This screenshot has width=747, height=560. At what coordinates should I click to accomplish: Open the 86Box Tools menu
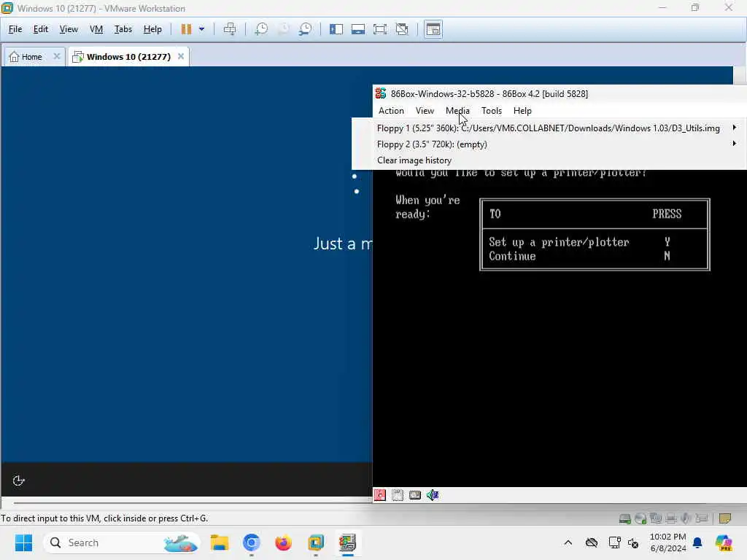pos(492,111)
